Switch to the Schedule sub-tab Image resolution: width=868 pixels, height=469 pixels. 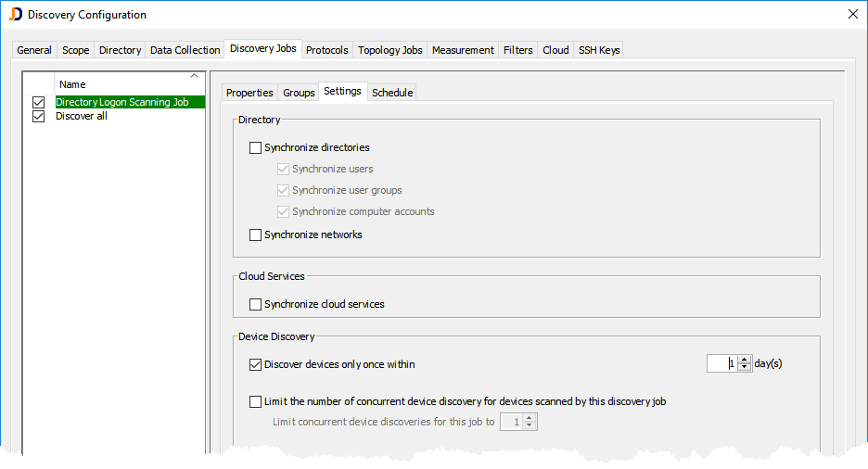tap(392, 93)
